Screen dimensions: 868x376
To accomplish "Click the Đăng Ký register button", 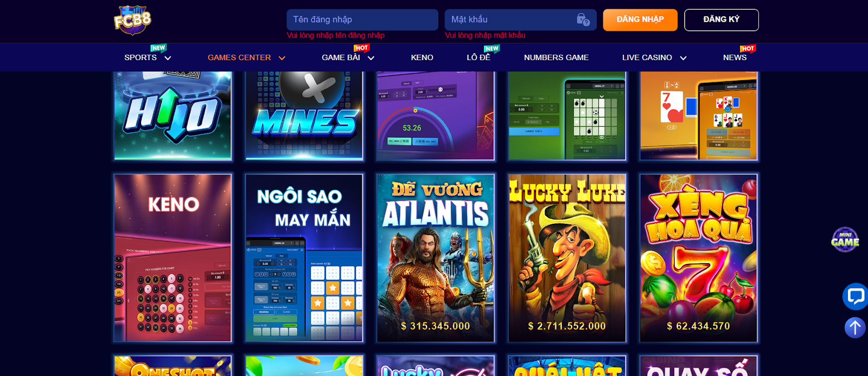I will point(722,20).
